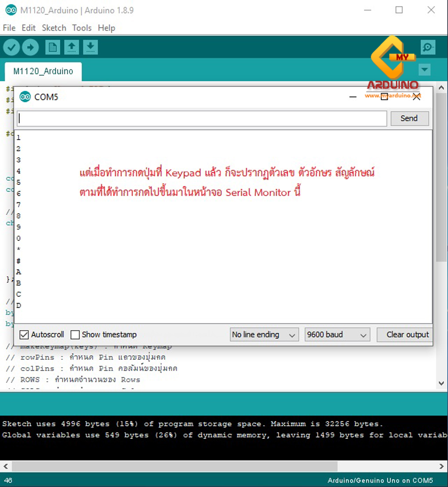448x487 pixels.
Task: Open the 9600 baud rate dropdown
Action: click(x=337, y=335)
